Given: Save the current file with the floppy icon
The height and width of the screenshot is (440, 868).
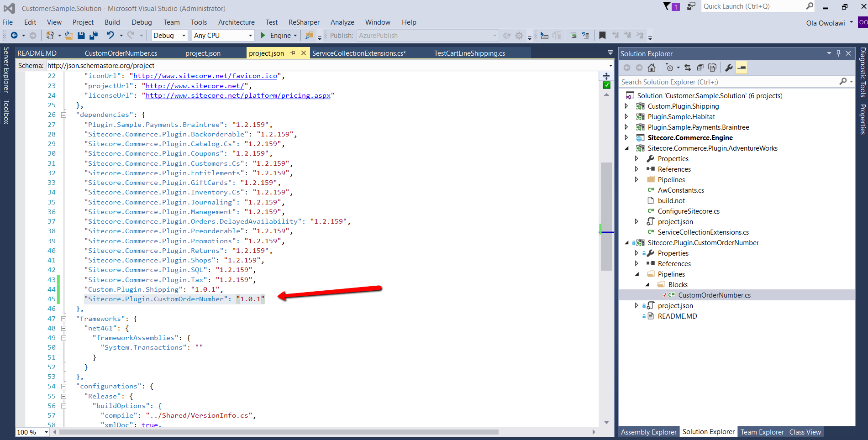Looking at the screenshot, I should click(x=81, y=35).
